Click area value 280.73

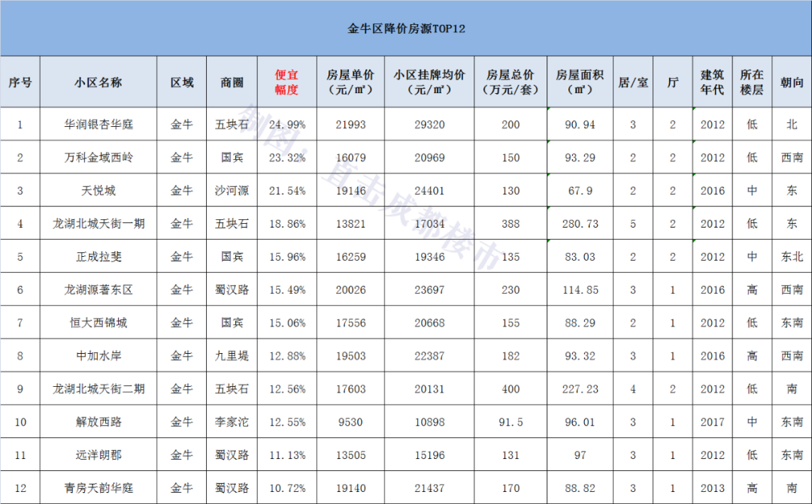coord(580,224)
